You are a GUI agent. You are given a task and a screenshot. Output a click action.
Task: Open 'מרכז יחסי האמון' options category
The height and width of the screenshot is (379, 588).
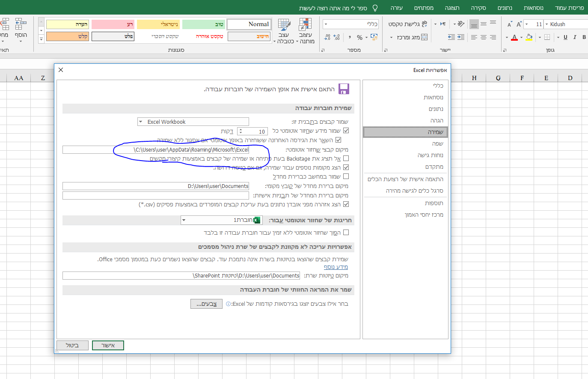pyautogui.click(x=405, y=215)
